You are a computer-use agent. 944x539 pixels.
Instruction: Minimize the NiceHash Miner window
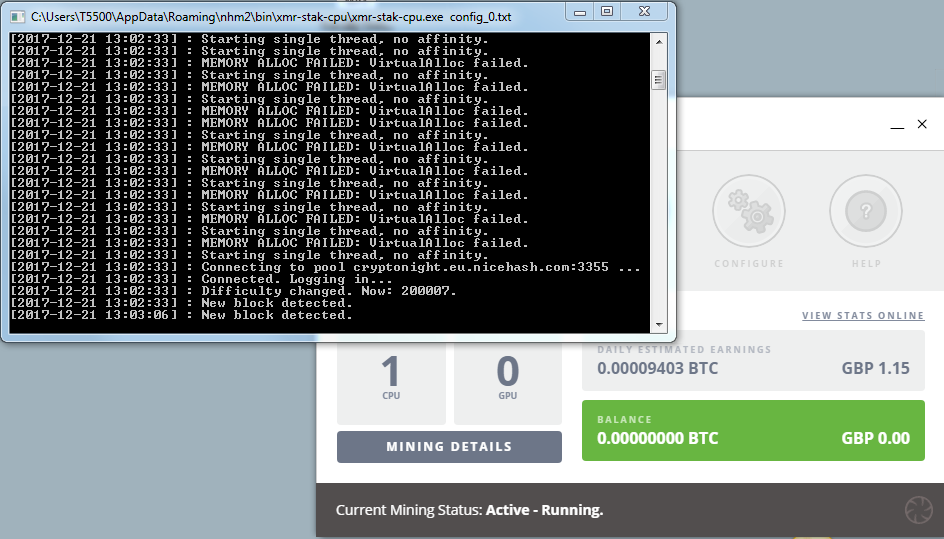(x=897, y=125)
